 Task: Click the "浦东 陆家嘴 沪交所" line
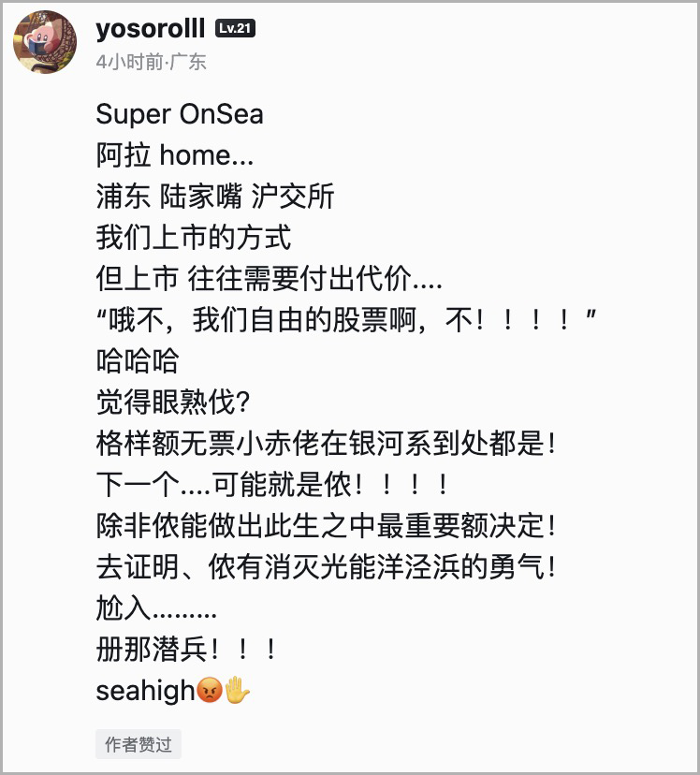(x=214, y=197)
